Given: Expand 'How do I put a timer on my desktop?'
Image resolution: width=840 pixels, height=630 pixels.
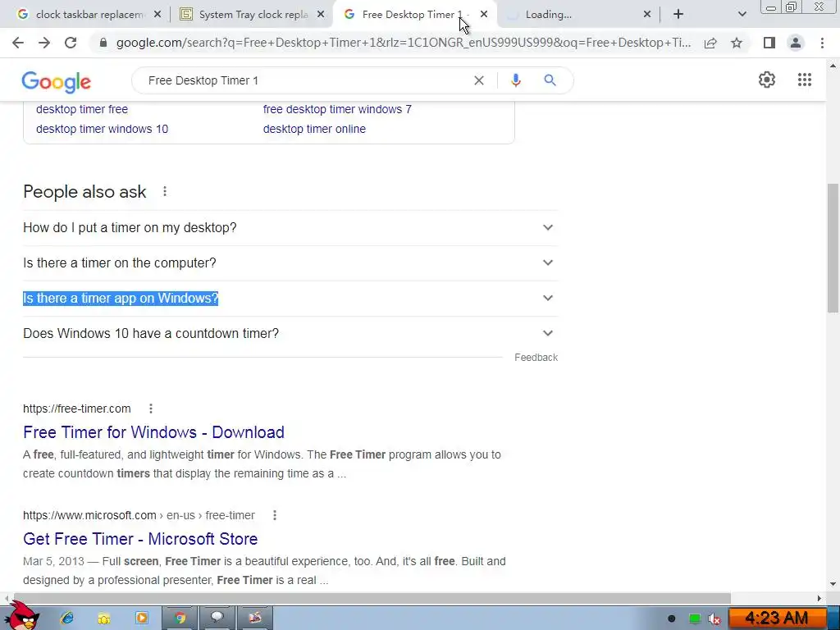Looking at the screenshot, I should (x=290, y=228).
